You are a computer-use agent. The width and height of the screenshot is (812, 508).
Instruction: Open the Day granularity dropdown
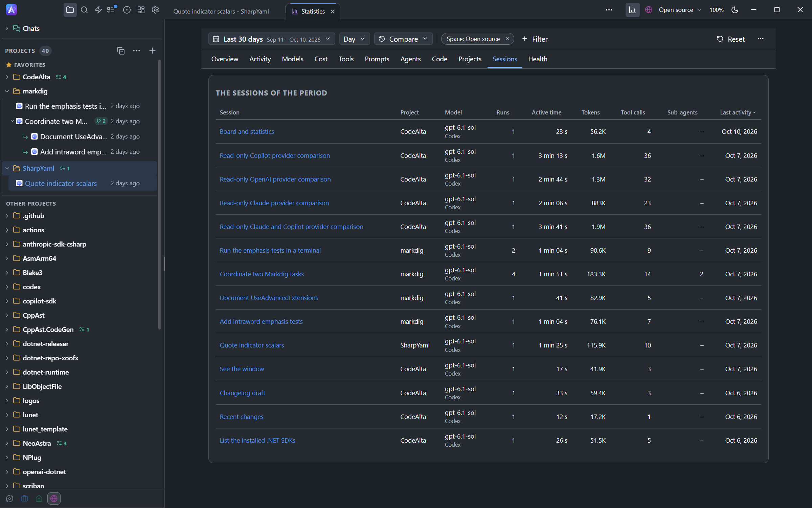[354, 39]
